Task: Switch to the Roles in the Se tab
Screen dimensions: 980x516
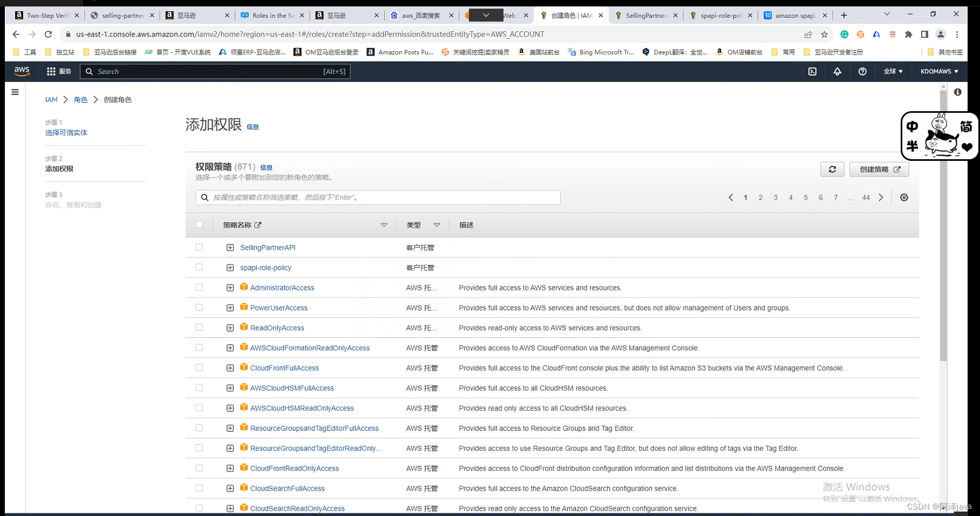Action: pos(273,15)
